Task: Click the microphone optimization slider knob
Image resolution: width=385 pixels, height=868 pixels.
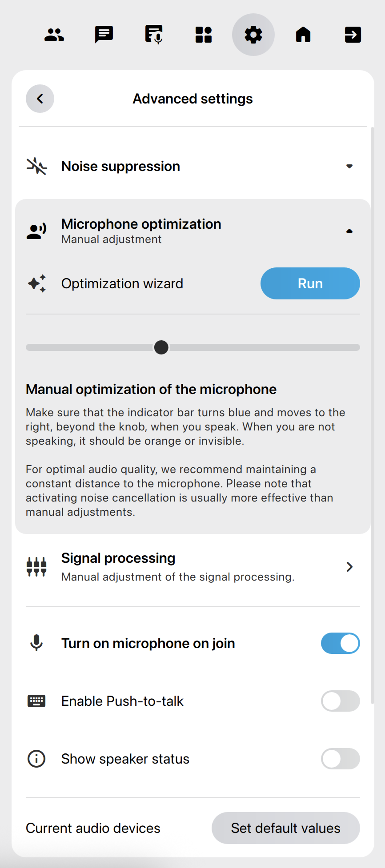Action: [x=161, y=347]
